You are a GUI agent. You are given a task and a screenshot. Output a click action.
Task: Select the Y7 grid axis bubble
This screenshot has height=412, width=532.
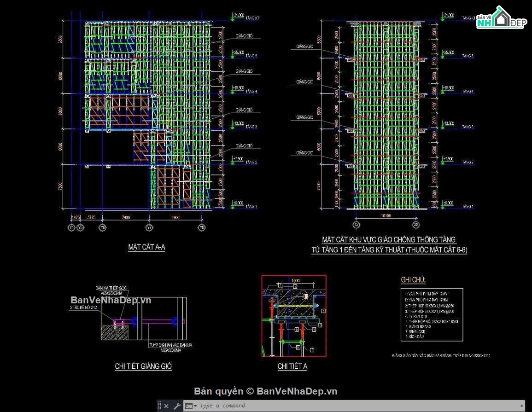[x=149, y=227]
